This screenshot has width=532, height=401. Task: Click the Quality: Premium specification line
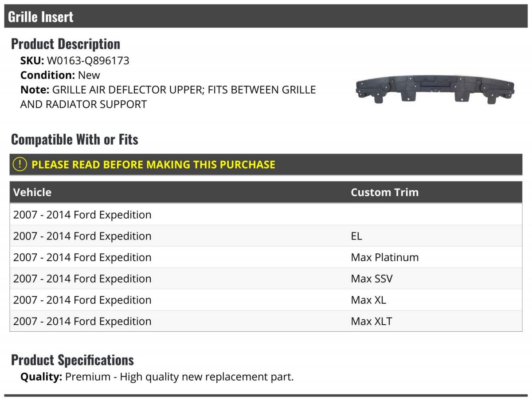(157, 377)
